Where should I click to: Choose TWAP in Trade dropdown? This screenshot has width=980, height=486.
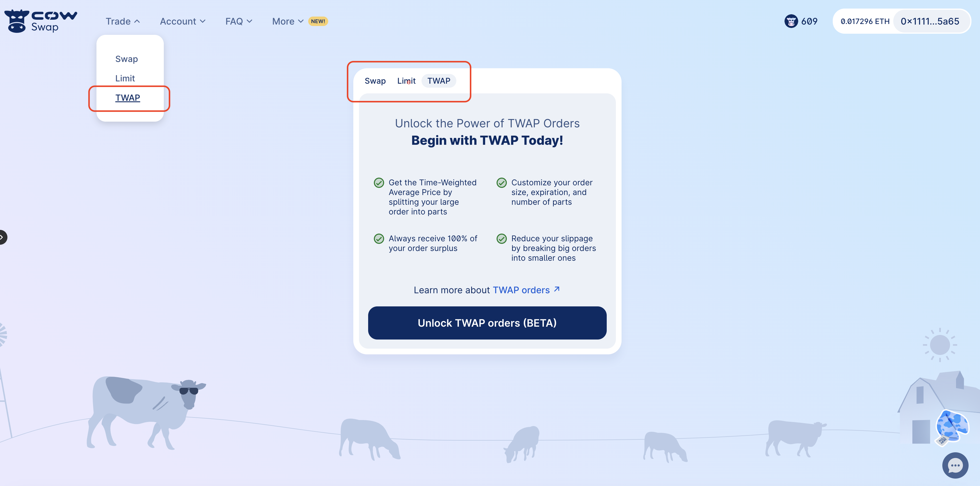pyautogui.click(x=128, y=98)
